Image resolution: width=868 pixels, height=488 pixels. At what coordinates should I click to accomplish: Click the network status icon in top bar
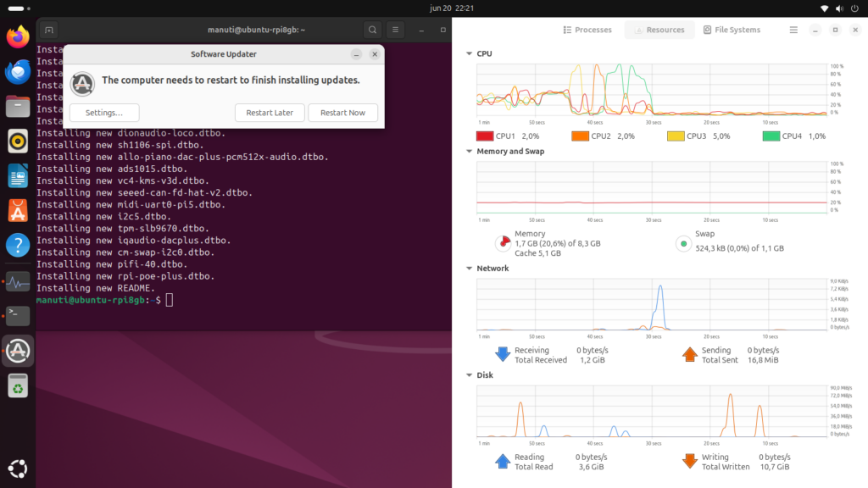824,8
